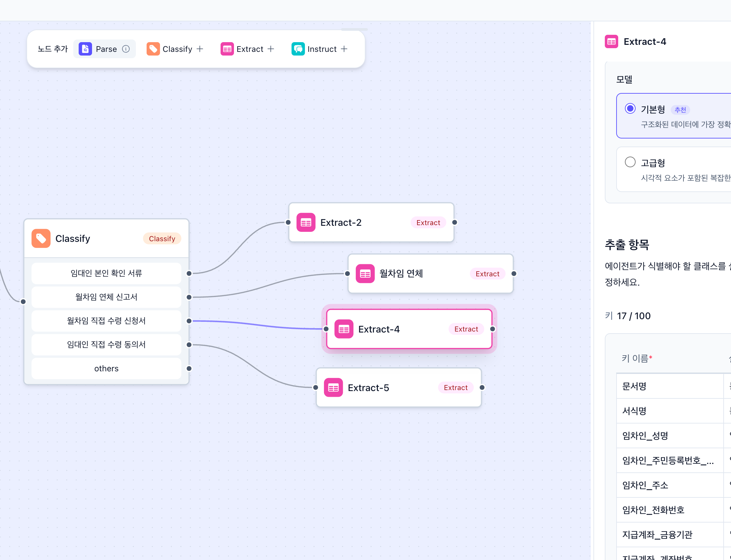Click the 임차인_주소 key name cell
The height and width of the screenshot is (560, 731).
pos(670,485)
